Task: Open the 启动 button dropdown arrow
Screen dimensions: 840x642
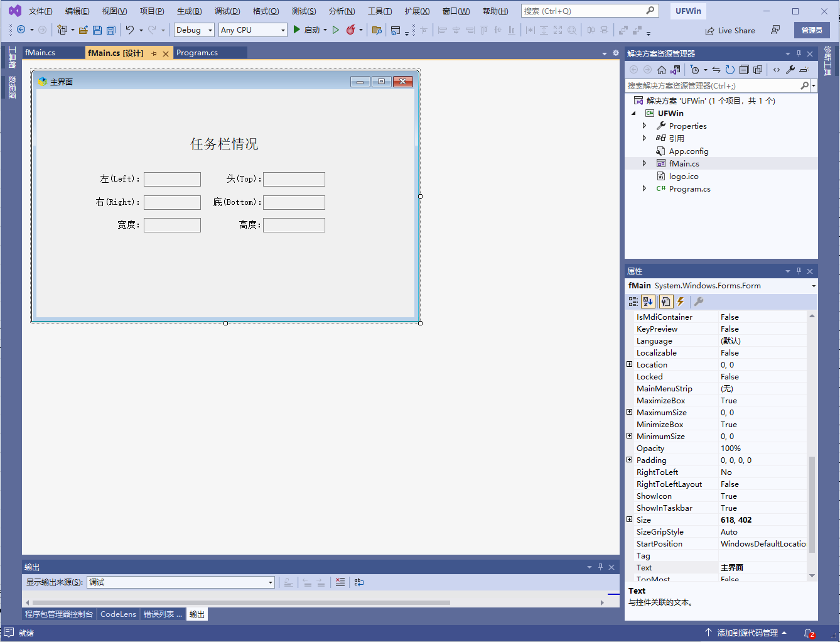Action: pos(325,30)
